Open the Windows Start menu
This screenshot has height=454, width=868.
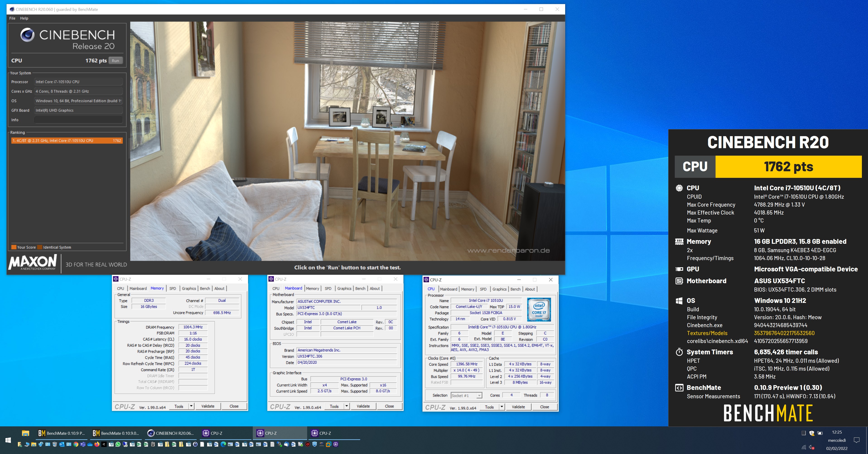(x=8, y=440)
